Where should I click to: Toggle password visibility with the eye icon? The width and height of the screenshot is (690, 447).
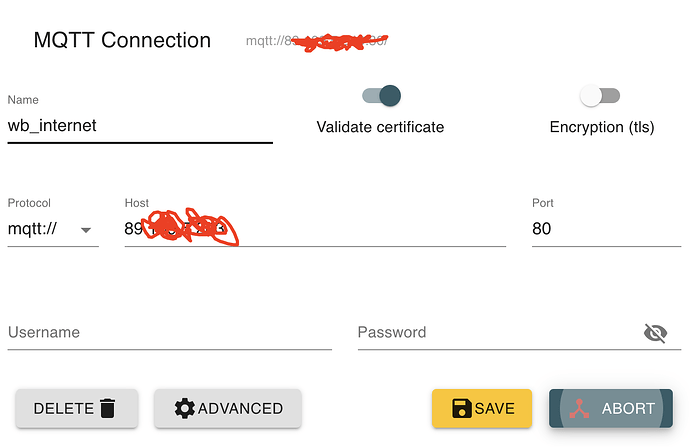655,333
